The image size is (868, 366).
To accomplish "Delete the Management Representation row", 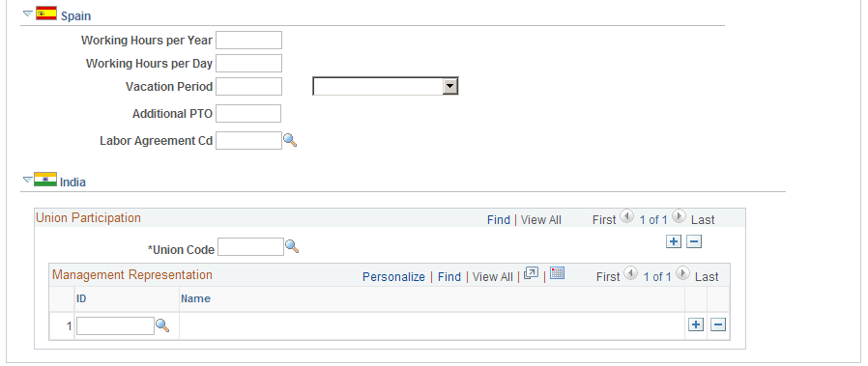I will tap(718, 325).
